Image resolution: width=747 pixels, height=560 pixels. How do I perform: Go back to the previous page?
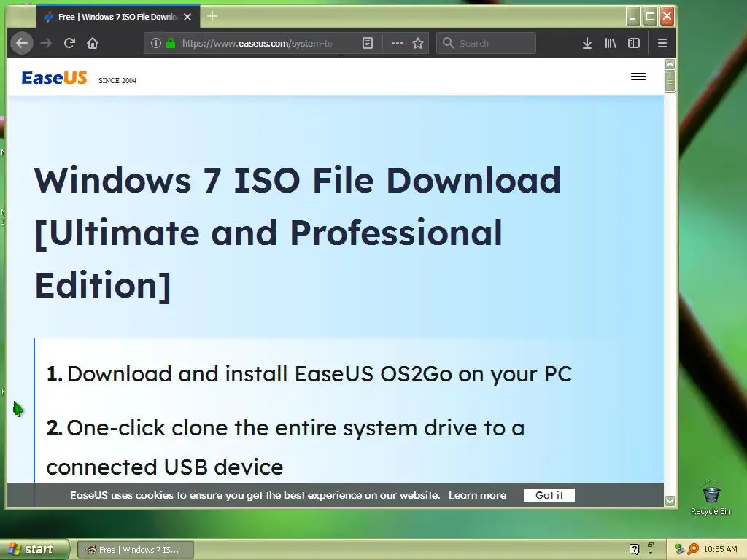click(22, 43)
